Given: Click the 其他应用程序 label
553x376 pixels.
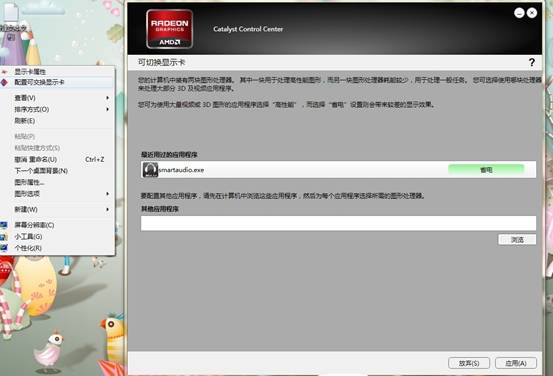Looking at the screenshot, I should tap(160, 209).
